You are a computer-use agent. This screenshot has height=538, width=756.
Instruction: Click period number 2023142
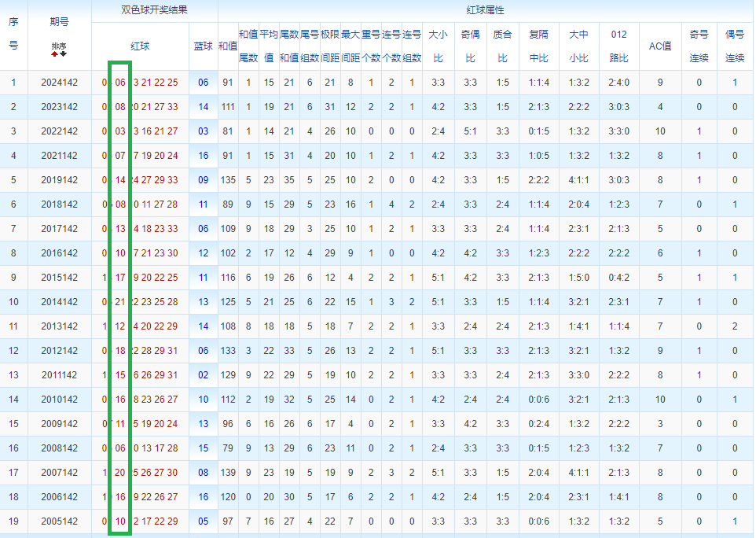click(x=59, y=107)
